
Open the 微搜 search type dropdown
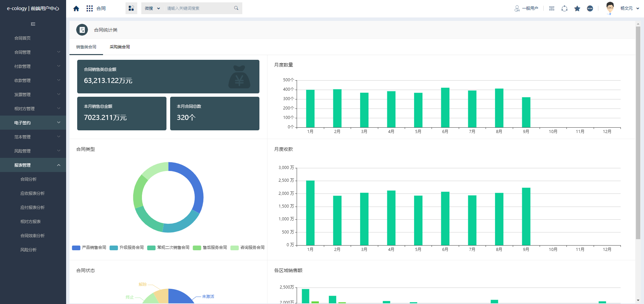(x=152, y=8)
